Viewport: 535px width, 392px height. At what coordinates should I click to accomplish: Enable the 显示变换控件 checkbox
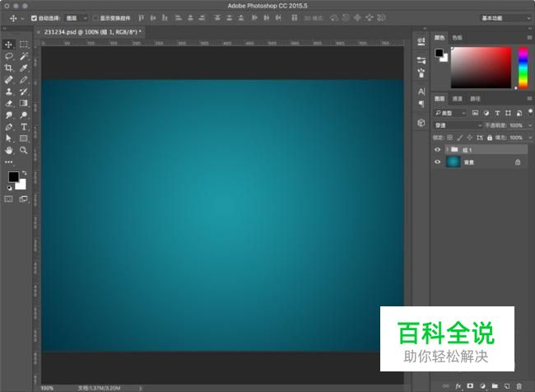tap(95, 17)
